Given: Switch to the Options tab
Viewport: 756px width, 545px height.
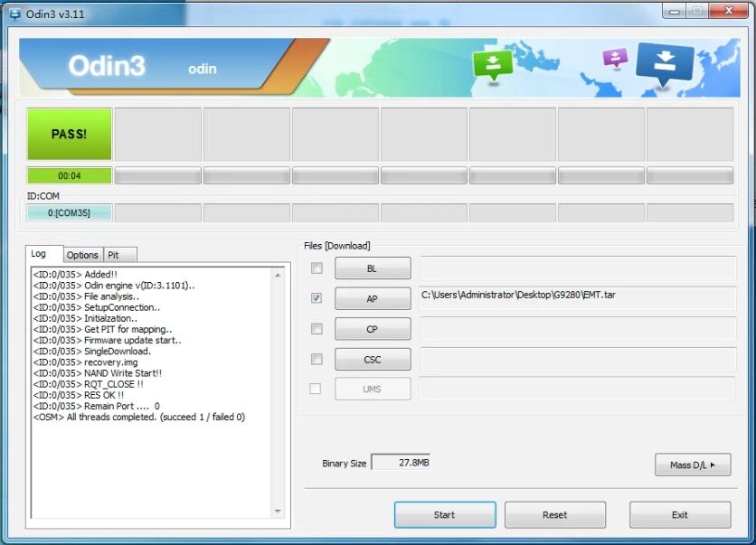Looking at the screenshot, I should pos(82,255).
